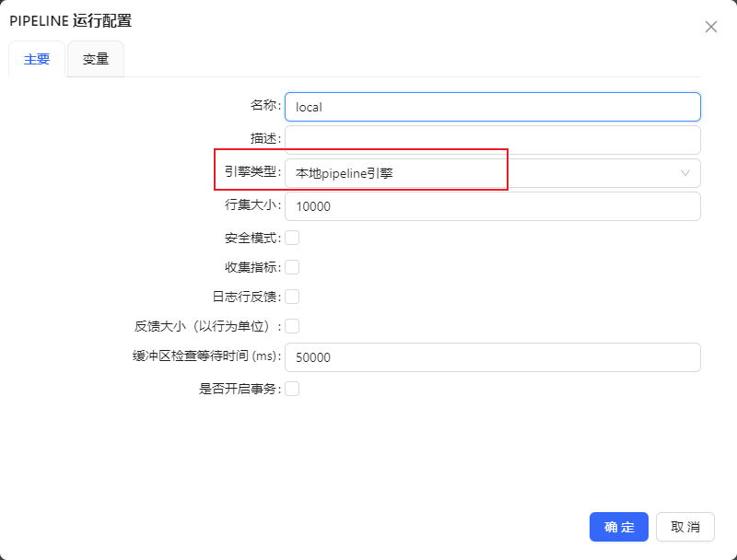Close the PIPELINE 运行配置 dialog

click(710, 27)
